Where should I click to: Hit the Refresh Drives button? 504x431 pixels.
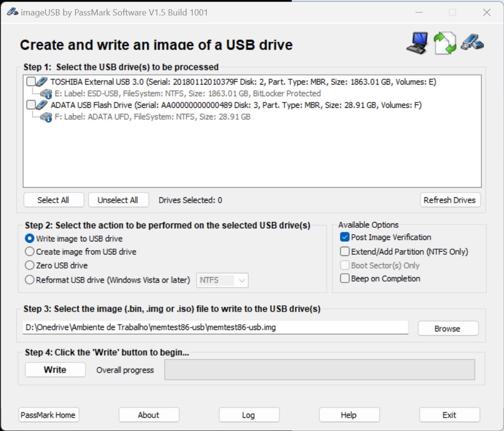point(449,200)
